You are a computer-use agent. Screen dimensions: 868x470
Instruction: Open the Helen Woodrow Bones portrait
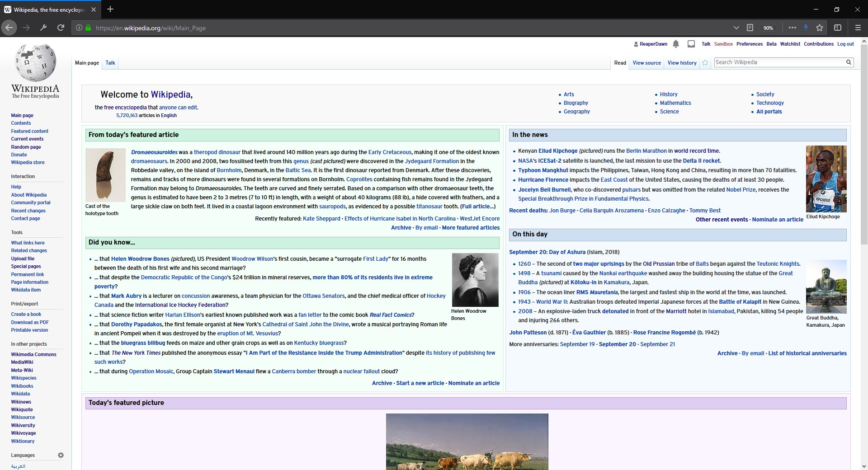click(x=475, y=280)
